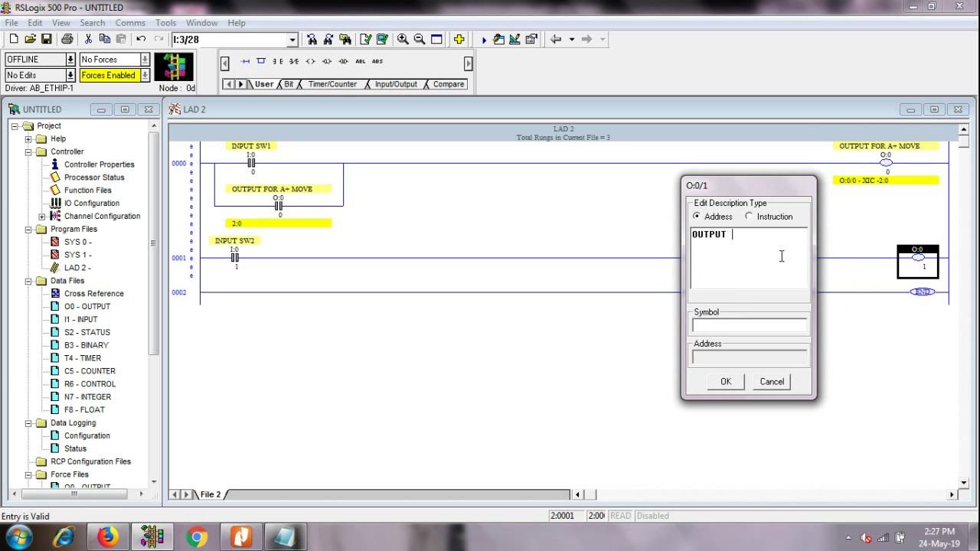
Task: Open the Edit menu
Action: (x=35, y=23)
